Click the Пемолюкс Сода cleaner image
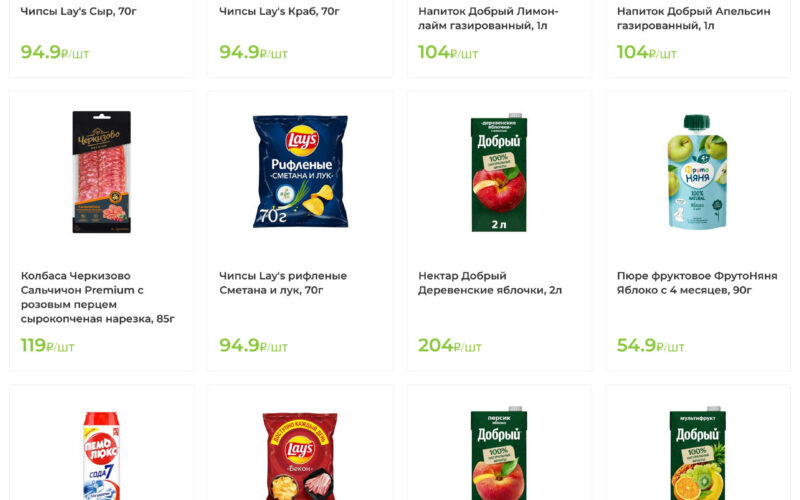800x500 pixels. [x=101, y=455]
